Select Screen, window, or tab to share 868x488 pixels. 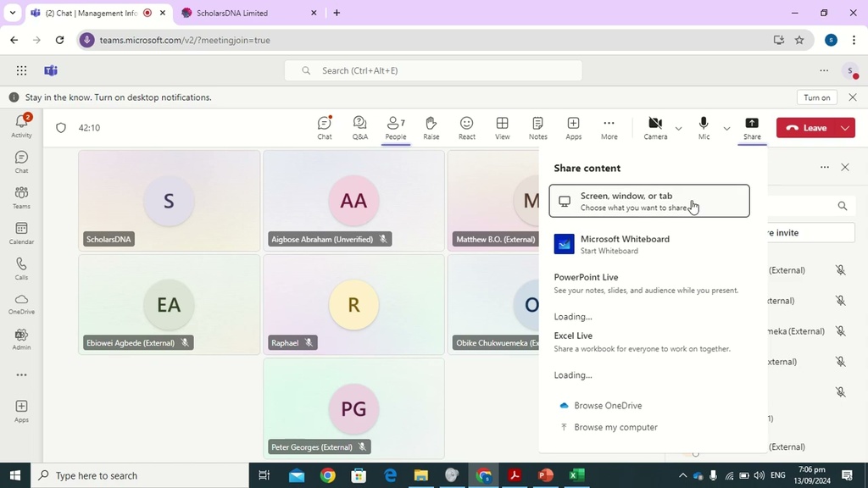(x=648, y=201)
